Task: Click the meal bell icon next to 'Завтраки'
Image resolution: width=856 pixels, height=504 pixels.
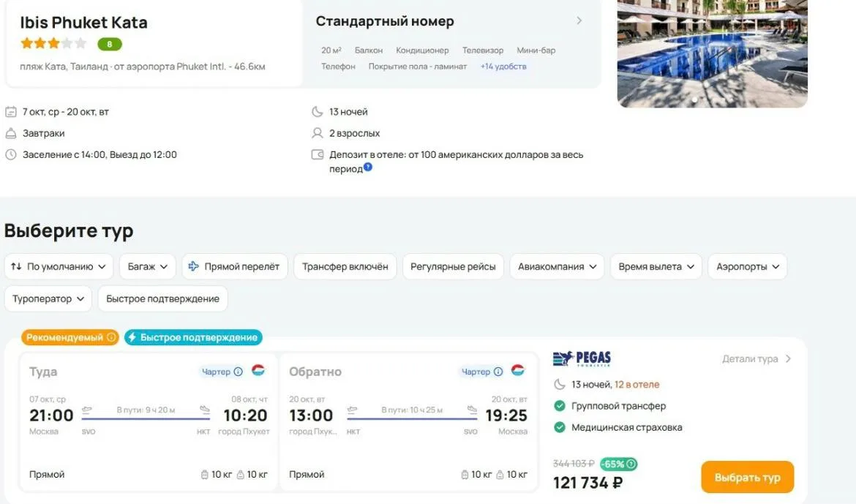Action: coord(11,133)
